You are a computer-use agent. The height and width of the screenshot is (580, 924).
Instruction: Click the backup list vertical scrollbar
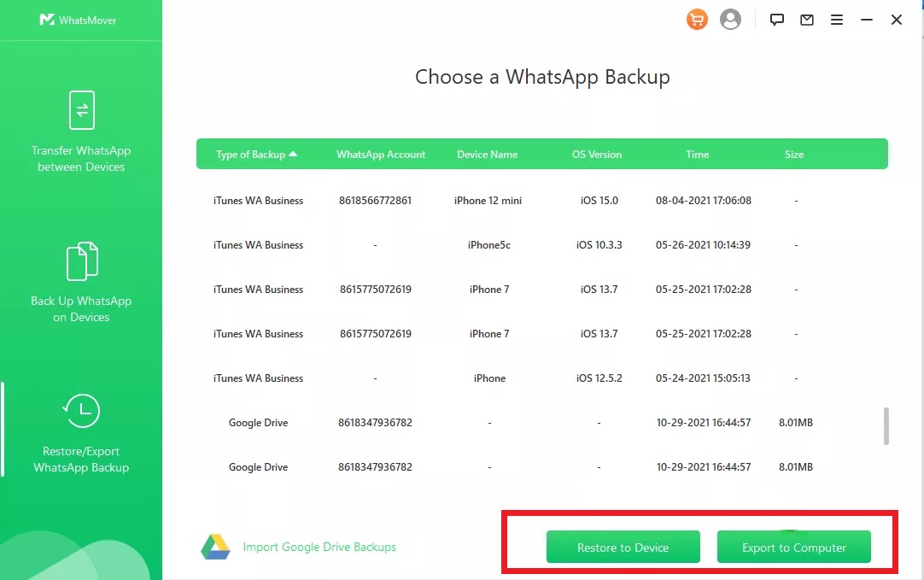pyautogui.click(x=886, y=425)
